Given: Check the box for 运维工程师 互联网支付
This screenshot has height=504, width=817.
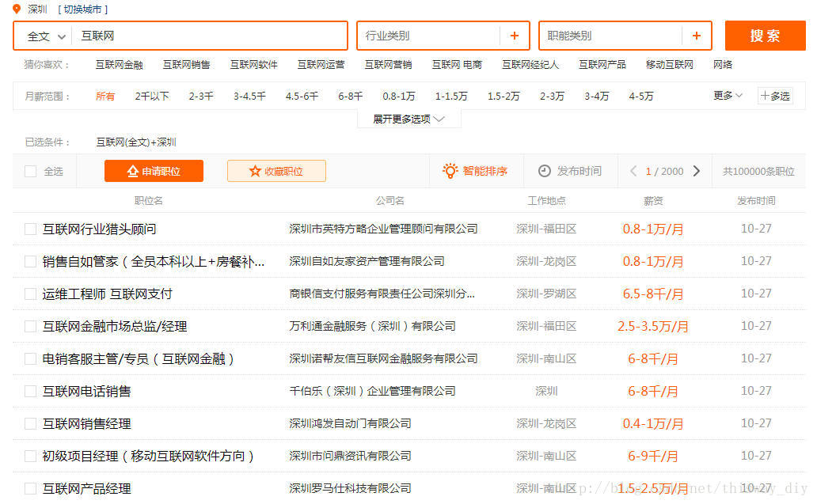Looking at the screenshot, I should (31, 294).
